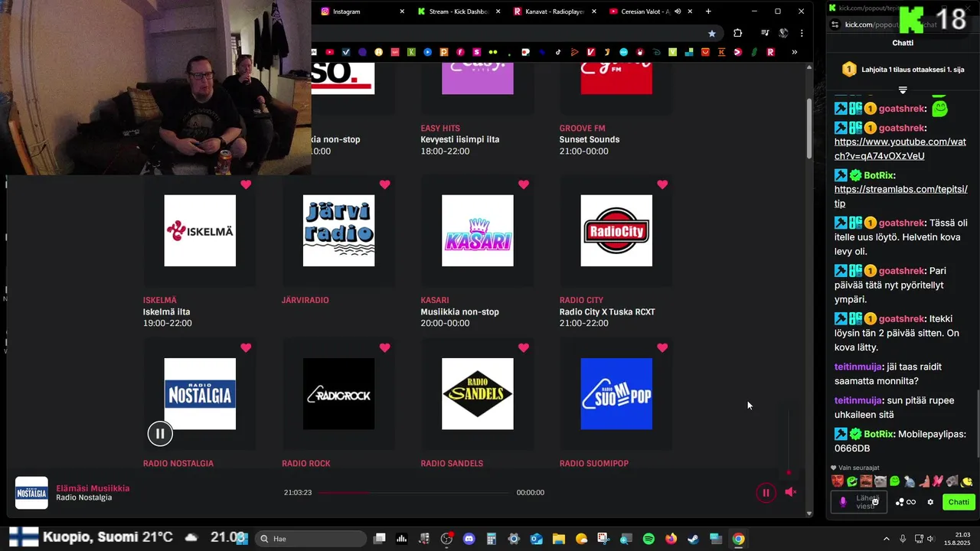
Task: Open the TikTok bookmark
Action: point(557,52)
